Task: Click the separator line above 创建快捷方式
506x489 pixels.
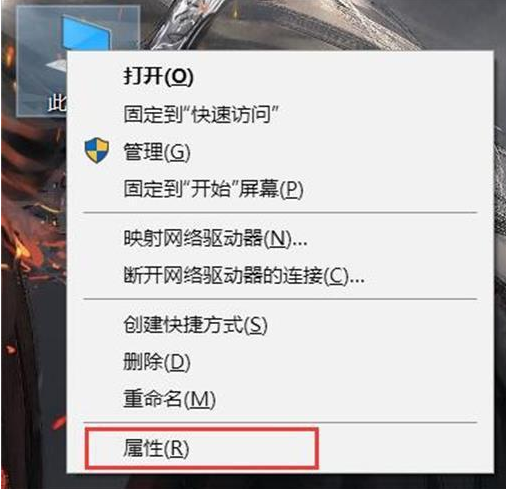Action: 280,299
